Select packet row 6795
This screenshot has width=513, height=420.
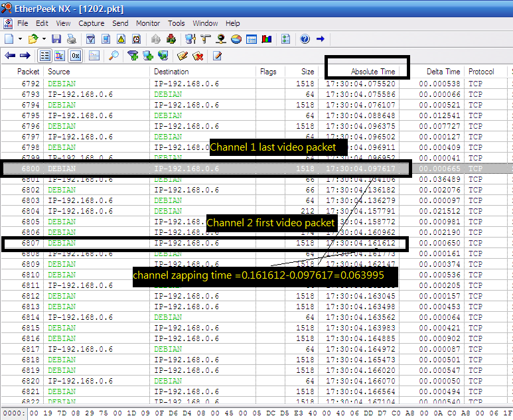click(x=256, y=116)
